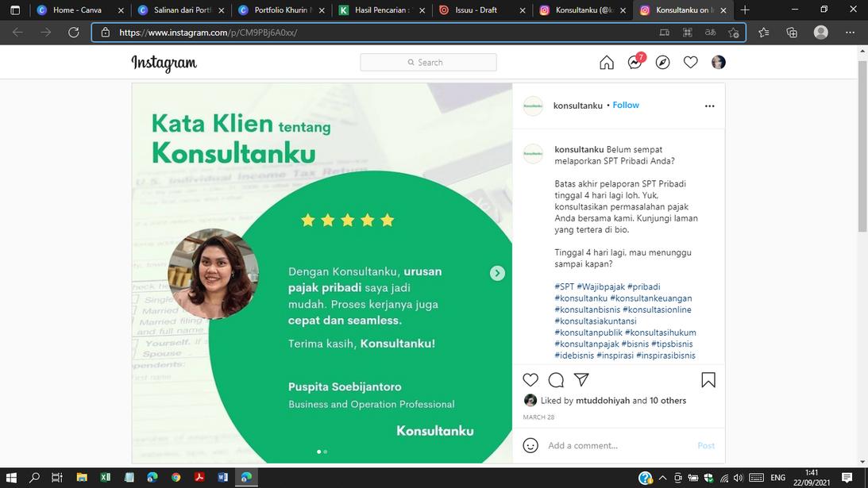Open Excel from taskbar
The height and width of the screenshot is (488, 868).
tap(105, 478)
